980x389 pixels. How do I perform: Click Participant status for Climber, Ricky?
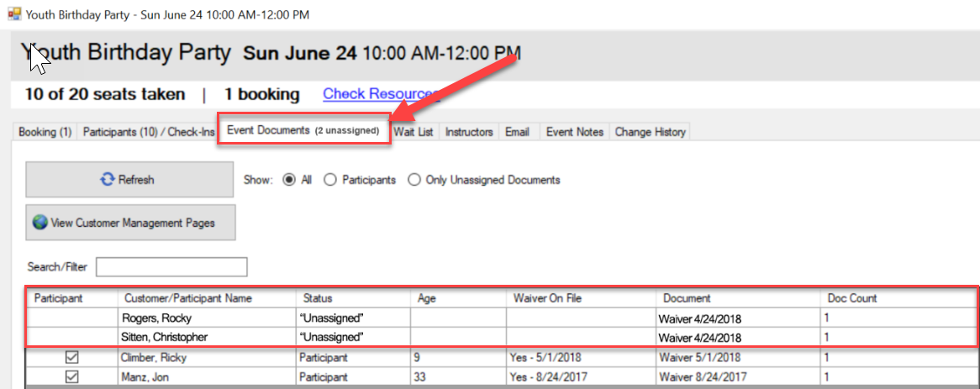tap(353, 358)
